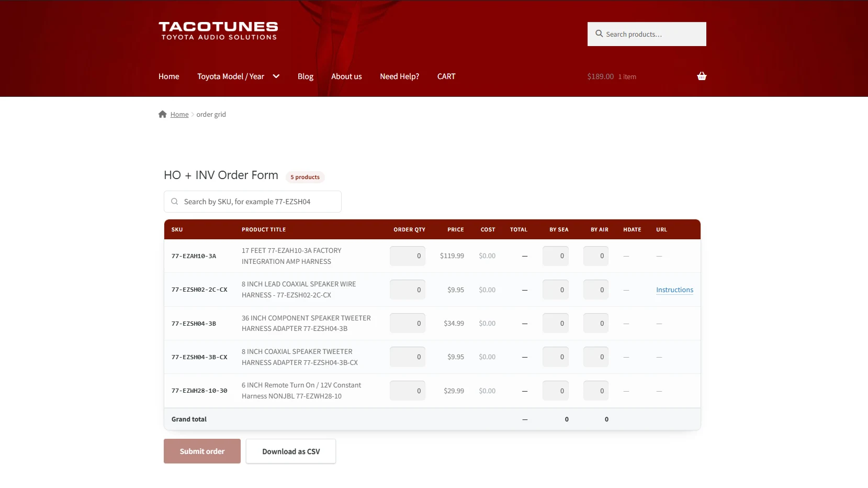Open the About us menu item
This screenshot has width=868, height=488.
pyautogui.click(x=346, y=76)
